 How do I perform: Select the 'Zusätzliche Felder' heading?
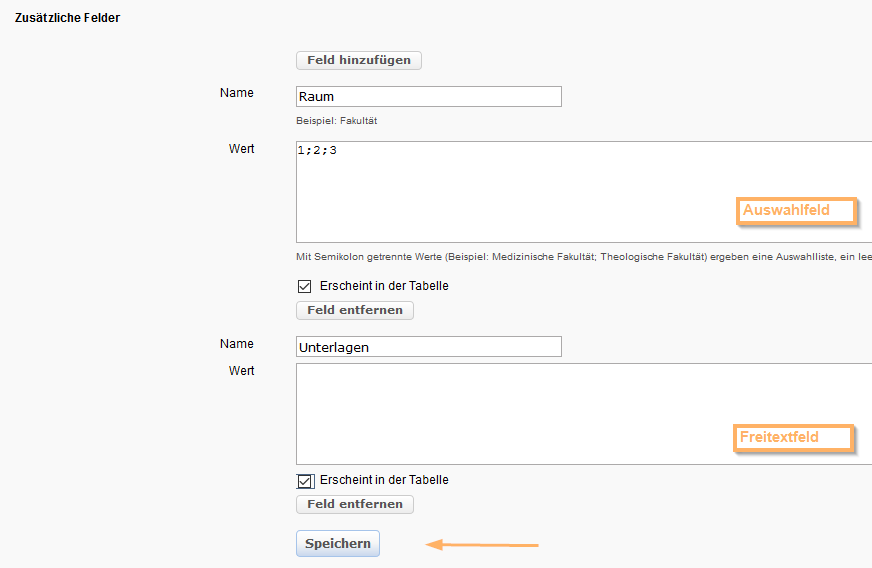pyautogui.click(x=67, y=18)
